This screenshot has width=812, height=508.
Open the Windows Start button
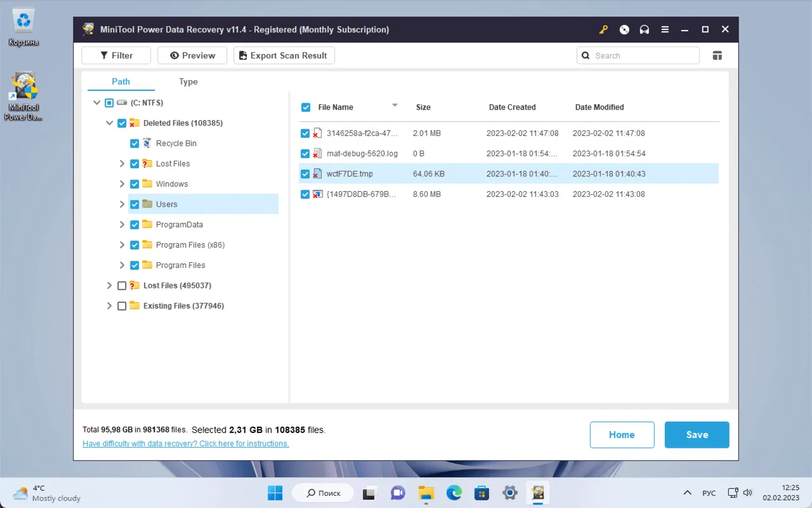pos(275,493)
